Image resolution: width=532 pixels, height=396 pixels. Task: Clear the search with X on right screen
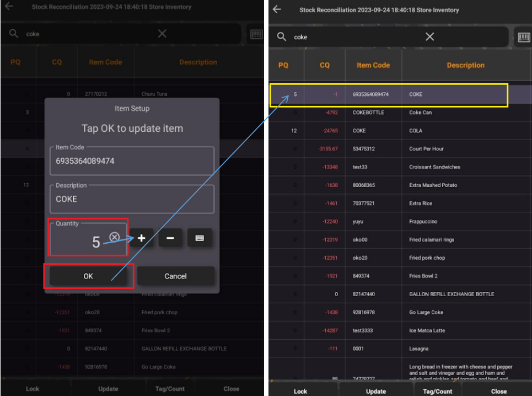[429, 37]
